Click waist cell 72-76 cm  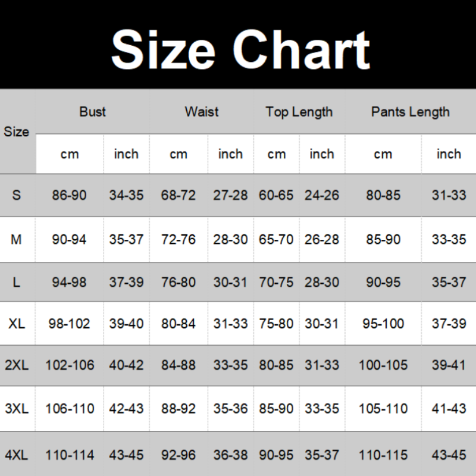point(178,239)
